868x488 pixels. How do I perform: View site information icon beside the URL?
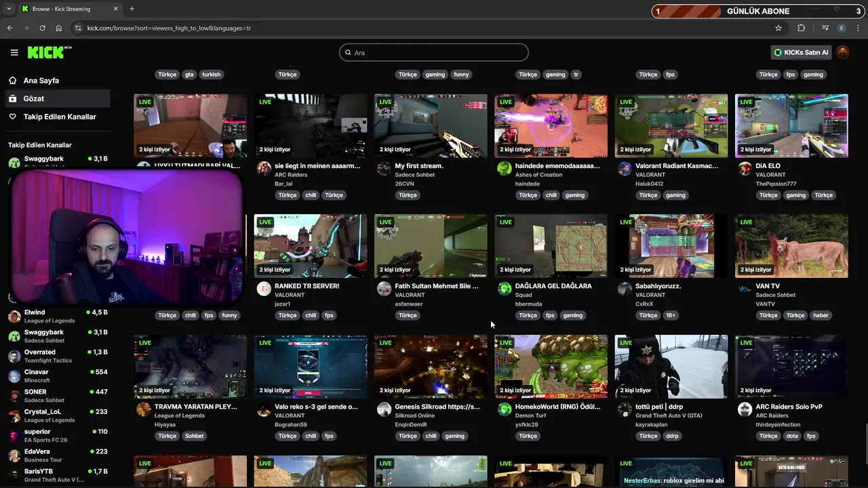point(78,28)
